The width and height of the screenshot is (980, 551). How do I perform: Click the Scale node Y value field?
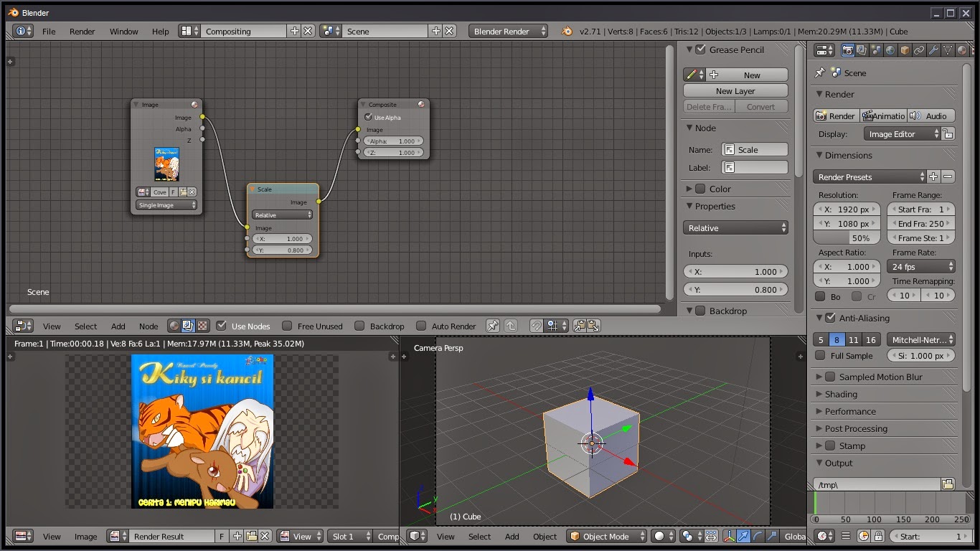click(x=282, y=250)
